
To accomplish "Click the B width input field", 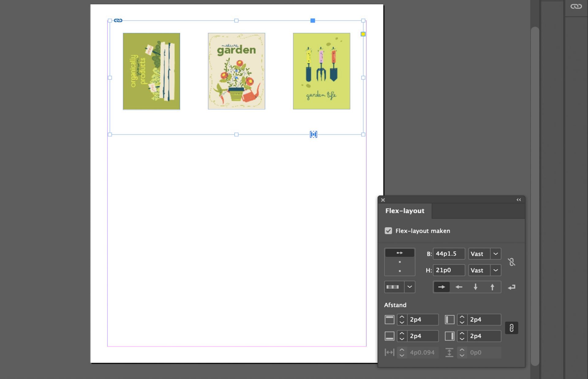I will click(448, 254).
